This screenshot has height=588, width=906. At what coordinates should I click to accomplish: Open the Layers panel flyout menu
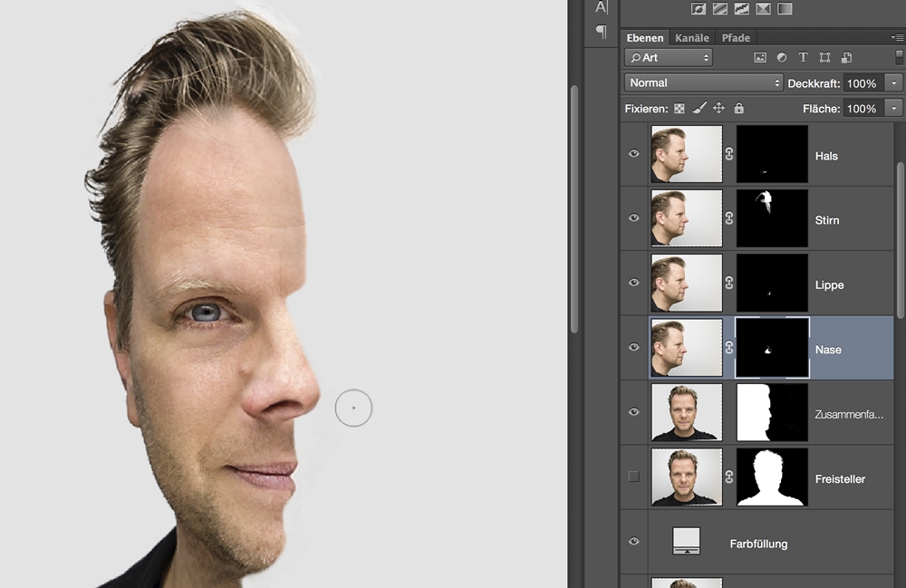[x=897, y=37]
